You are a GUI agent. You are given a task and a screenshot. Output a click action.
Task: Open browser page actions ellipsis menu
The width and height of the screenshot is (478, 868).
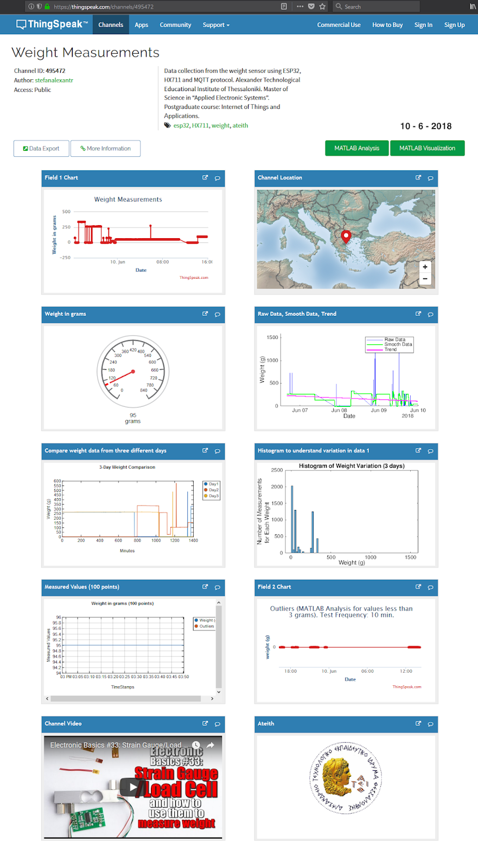click(300, 7)
